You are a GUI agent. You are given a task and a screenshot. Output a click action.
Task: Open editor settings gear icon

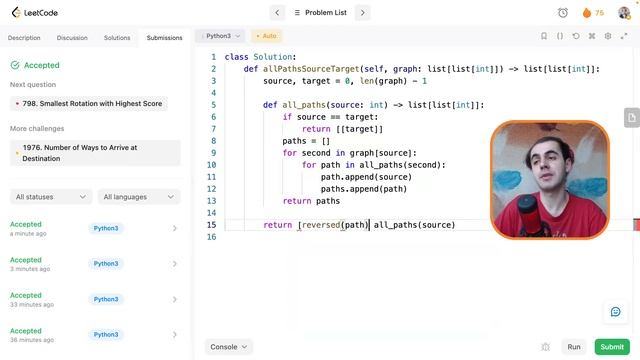click(x=608, y=36)
